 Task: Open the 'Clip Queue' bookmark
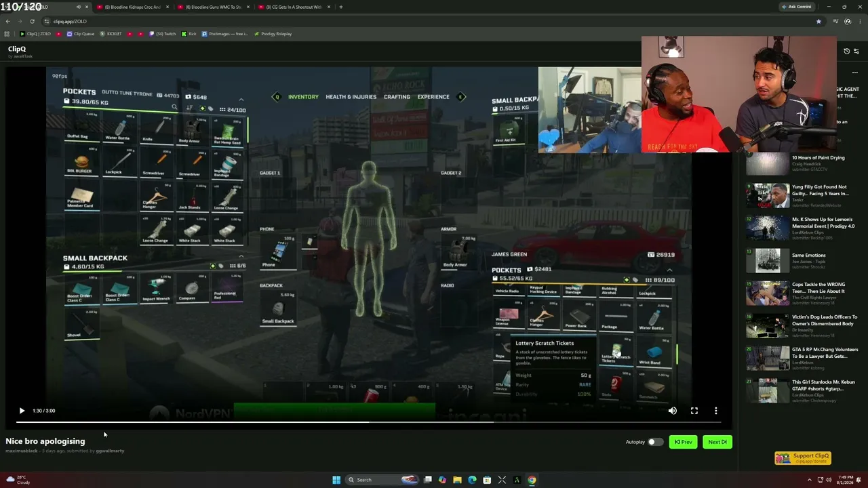point(81,34)
